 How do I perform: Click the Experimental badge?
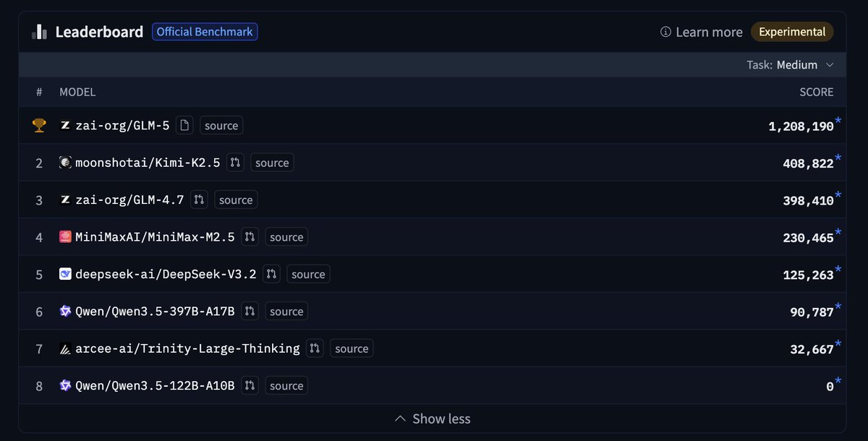click(x=792, y=32)
